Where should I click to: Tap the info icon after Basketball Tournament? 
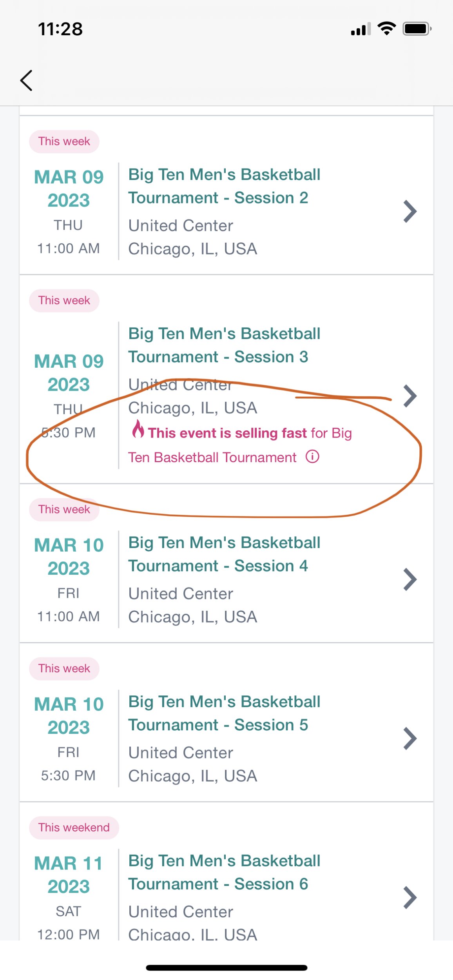coord(312,457)
